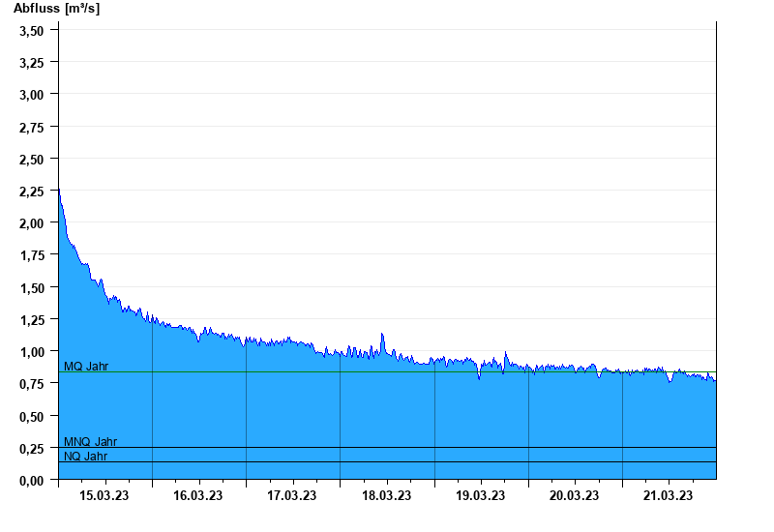The width and height of the screenshot is (774, 532).
Task: Select the 0,00 y-axis origin label
Action: click(x=32, y=481)
